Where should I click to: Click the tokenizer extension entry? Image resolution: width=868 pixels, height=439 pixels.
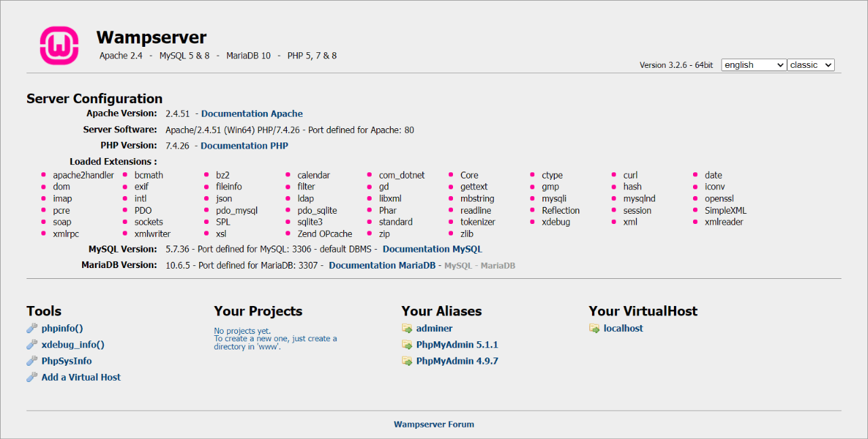tap(477, 222)
